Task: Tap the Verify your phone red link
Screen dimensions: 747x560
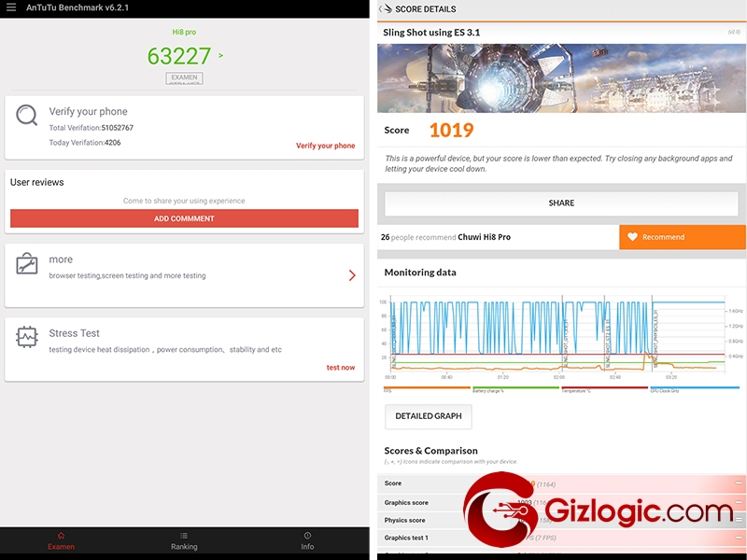Action: 325,146
